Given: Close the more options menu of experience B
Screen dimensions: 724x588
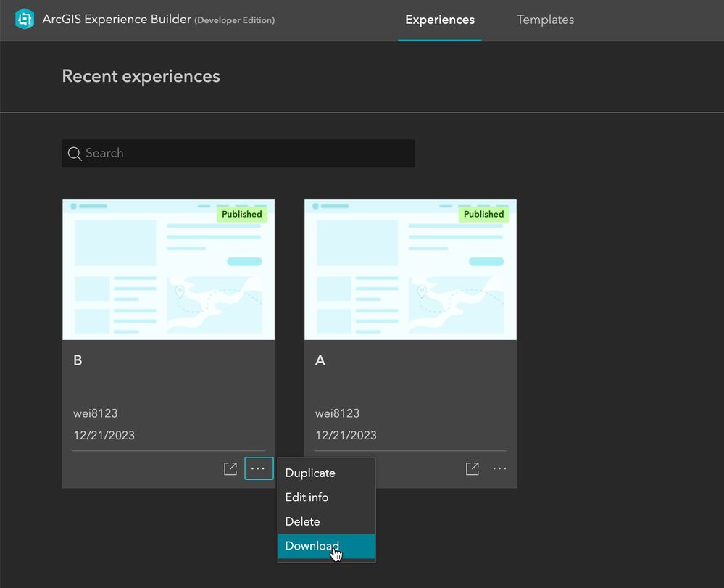Looking at the screenshot, I should tap(259, 468).
